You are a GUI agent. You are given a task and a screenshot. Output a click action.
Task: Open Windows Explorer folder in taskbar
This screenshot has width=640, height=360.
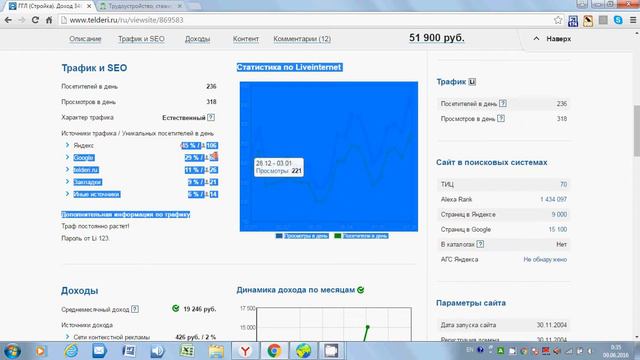[216, 351]
